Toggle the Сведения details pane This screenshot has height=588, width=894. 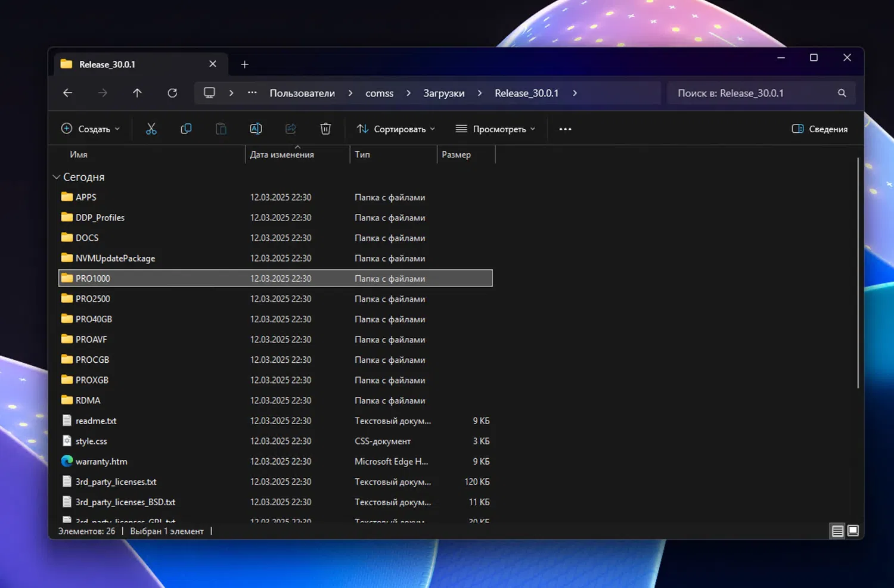[819, 129]
